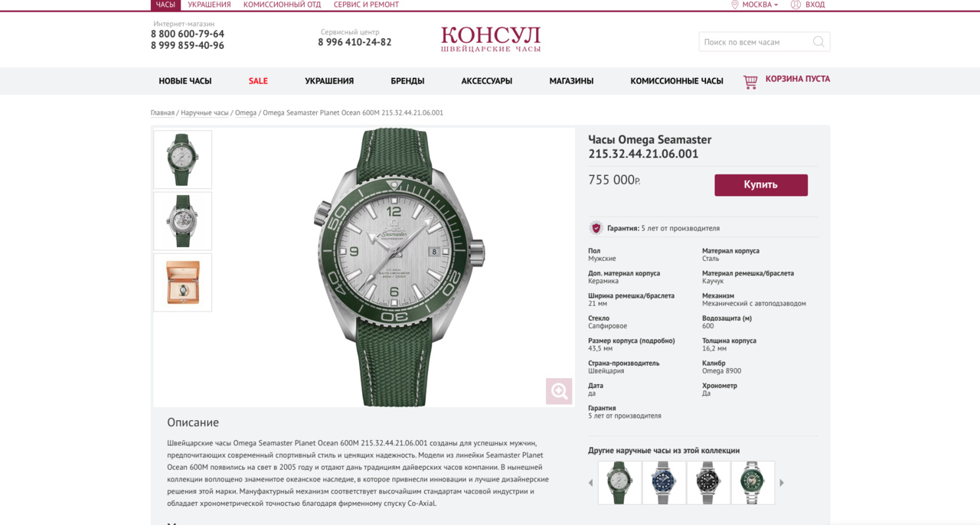This screenshot has width=980, height=525.
Task: Open the blue dial watch in collection
Action: [x=664, y=483]
